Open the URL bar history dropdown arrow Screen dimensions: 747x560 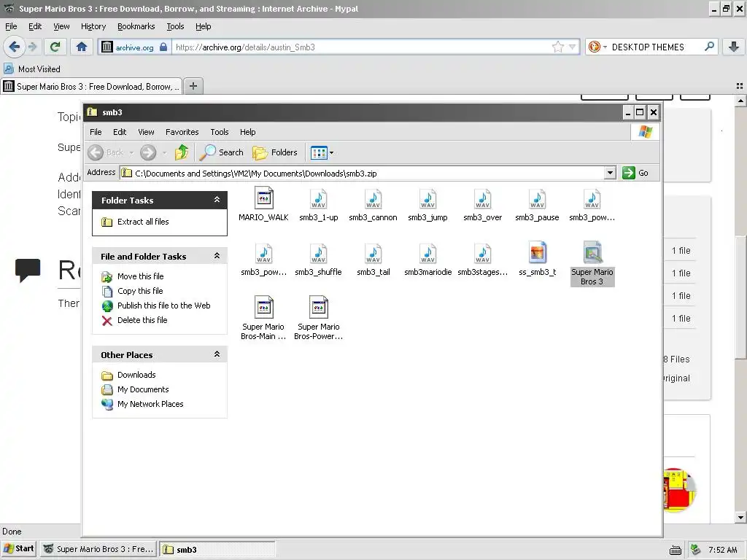coord(572,47)
